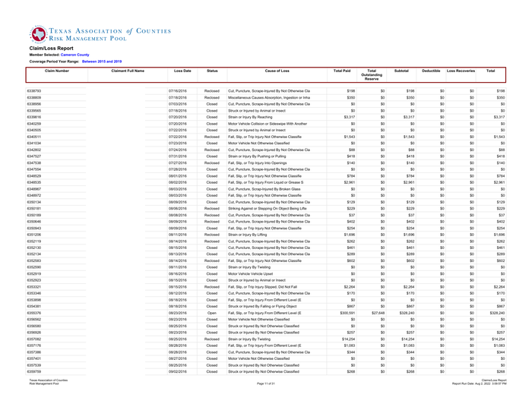Image resolution: width=532 pixels, height=410 pixels.
Task: Select the Loss Date column header
Action: (x=182, y=71)
